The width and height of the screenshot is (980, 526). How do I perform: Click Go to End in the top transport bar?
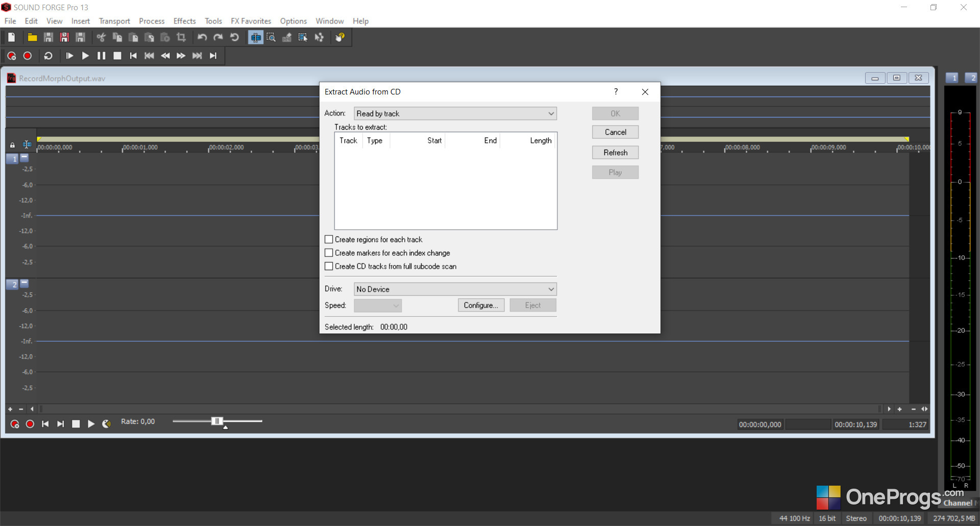pos(213,56)
